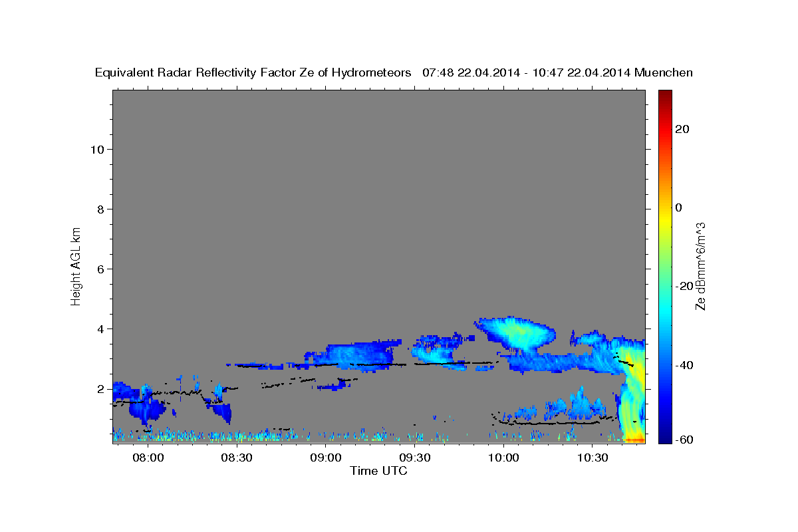The image size is (798, 532).
Task: Click the '09:00' time tick label
Action: (326, 458)
